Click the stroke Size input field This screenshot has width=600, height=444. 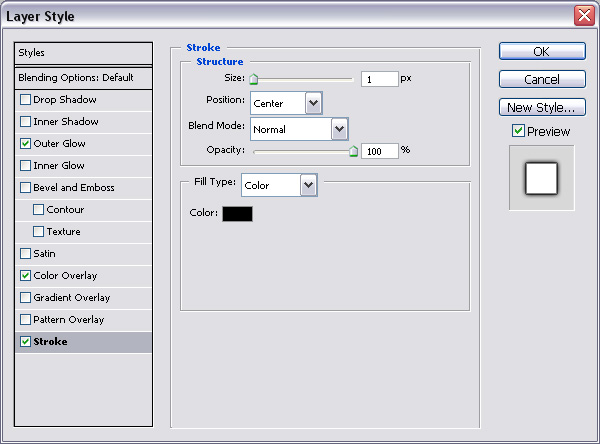pyautogui.click(x=379, y=78)
